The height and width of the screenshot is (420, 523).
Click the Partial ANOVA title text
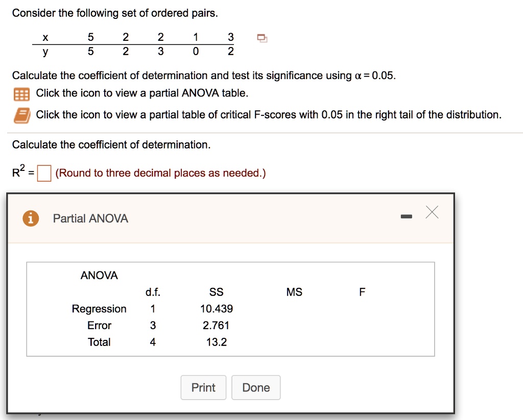(x=89, y=218)
